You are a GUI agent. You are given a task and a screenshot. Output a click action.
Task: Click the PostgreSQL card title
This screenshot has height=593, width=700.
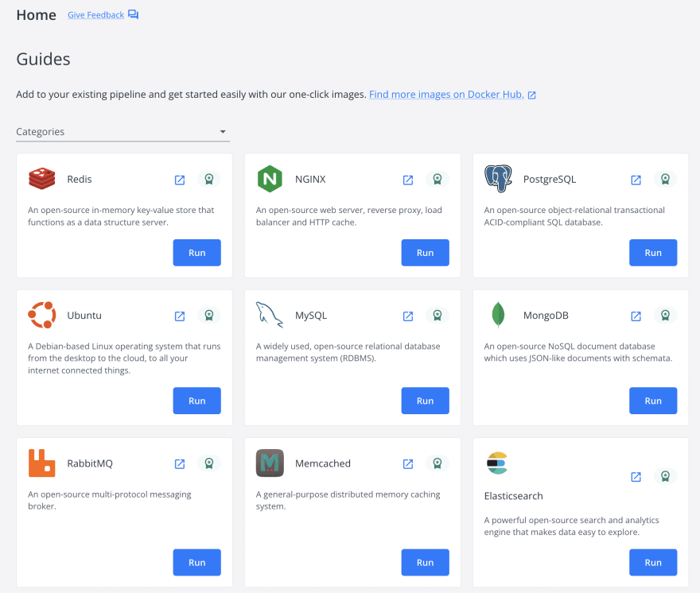[550, 180]
